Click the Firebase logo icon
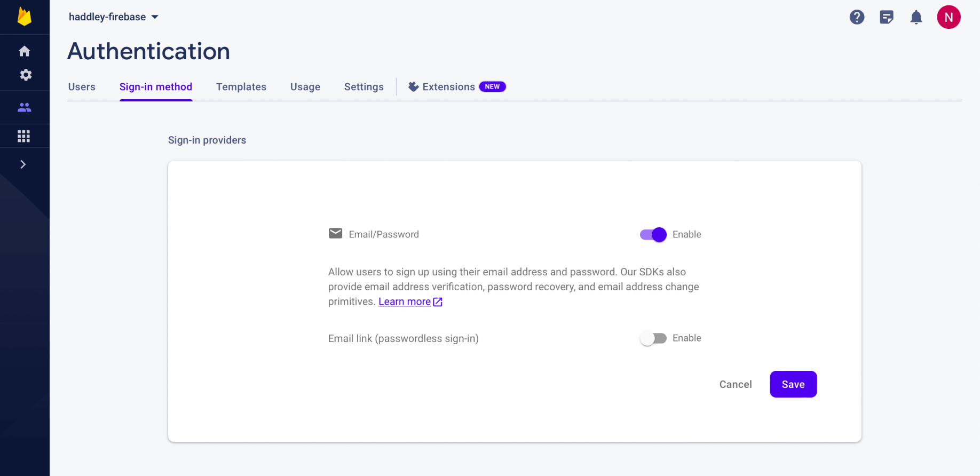Viewport: 980px width, 476px height. pos(25,17)
